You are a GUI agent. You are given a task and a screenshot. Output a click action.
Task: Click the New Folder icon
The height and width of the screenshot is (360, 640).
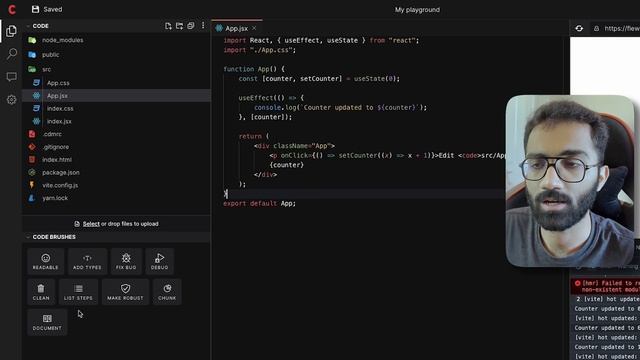tap(179, 26)
